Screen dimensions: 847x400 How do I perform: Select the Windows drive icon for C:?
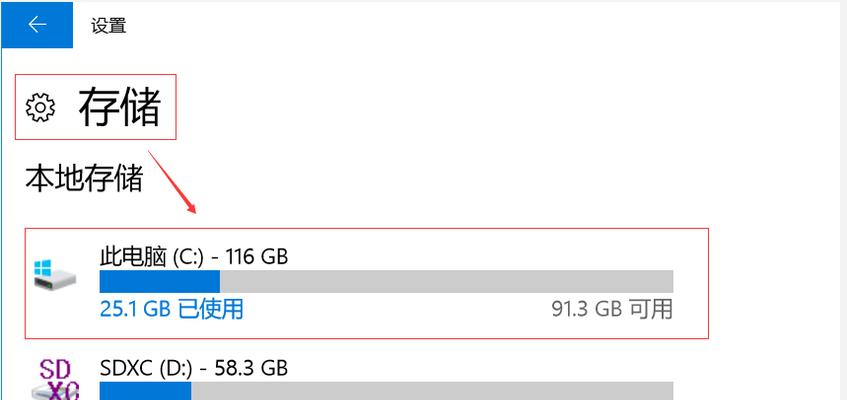coord(55,274)
